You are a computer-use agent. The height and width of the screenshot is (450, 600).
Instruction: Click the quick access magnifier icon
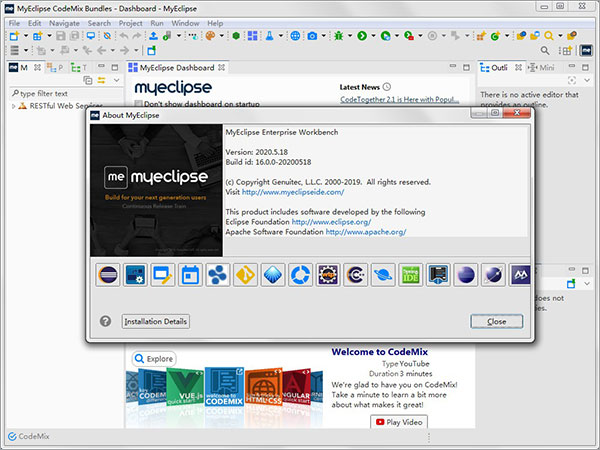[545, 51]
